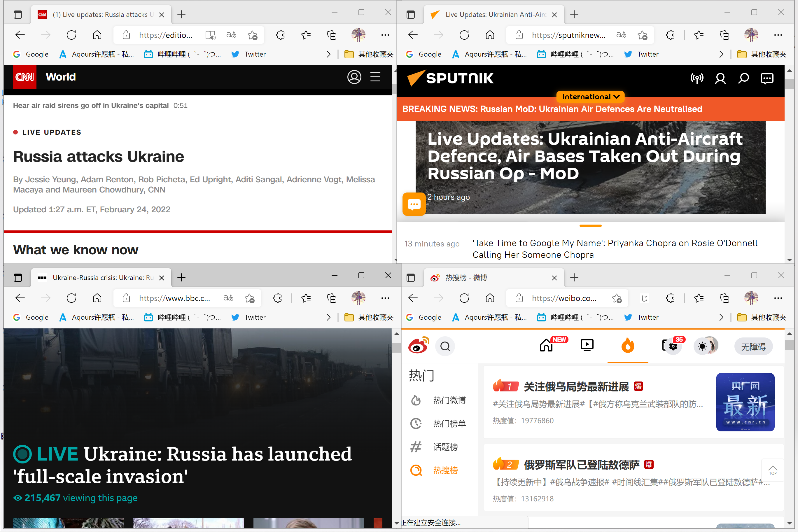Image resolution: width=798 pixels, height=532 pixels.
Task: Expand bookmarks overflow chevron in CNN window
Action: tap(328, 54)
